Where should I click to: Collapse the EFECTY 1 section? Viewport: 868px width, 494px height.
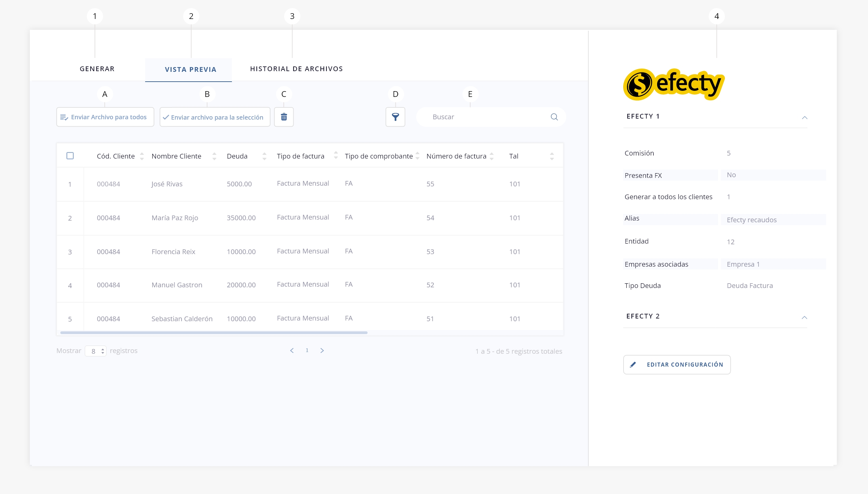[804, 117]
